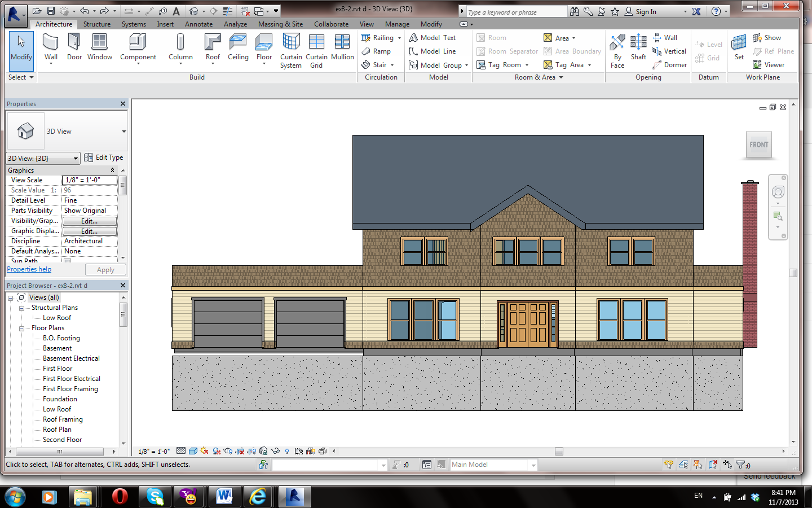
Task: Open the Main Model design options dropdown
Action: click(533, 465)
